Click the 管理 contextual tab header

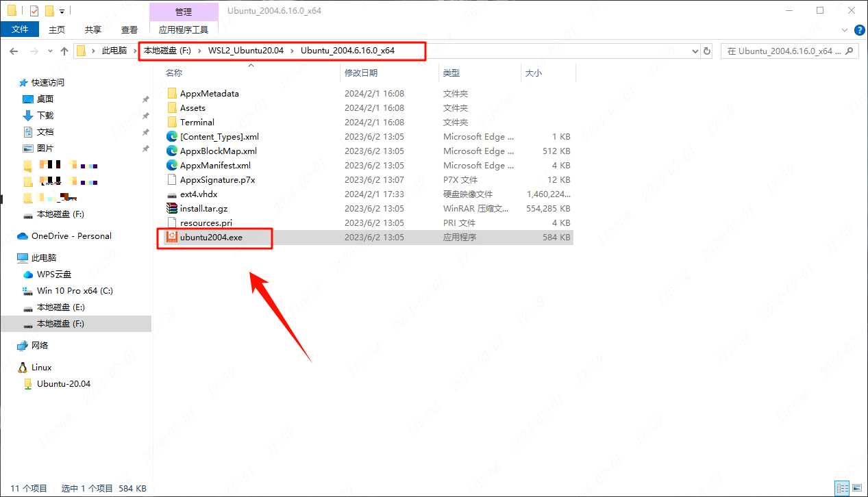click(x=184, y=12)
